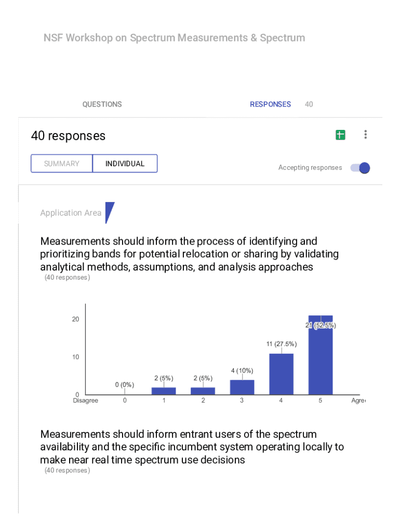This screenshot has width=400, height=532.
Task: Click the blue triangle beside Application Area
Action: (109, 212)
